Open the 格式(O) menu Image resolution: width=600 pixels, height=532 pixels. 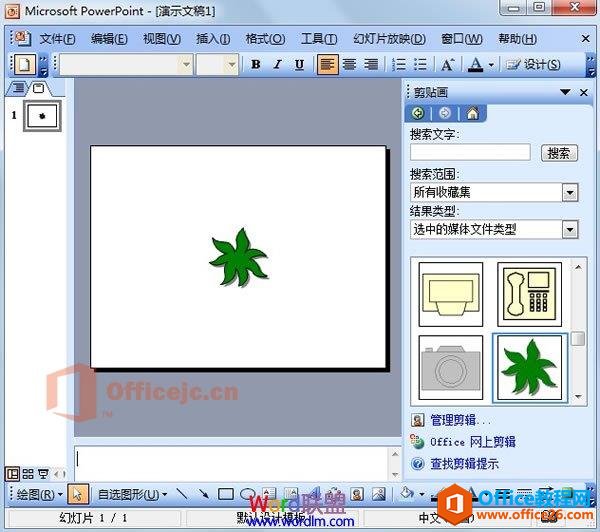(x=265, y=39)
